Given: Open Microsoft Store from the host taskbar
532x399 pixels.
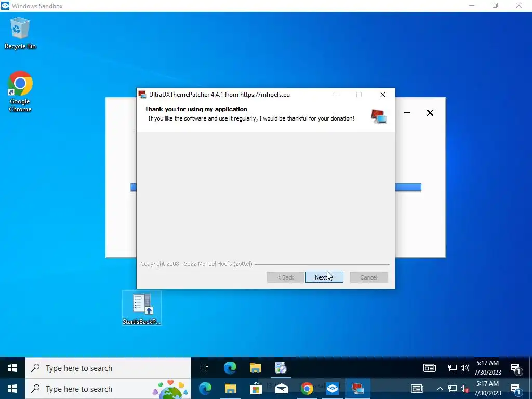Looking at the screenshot, I should (256, 389).
